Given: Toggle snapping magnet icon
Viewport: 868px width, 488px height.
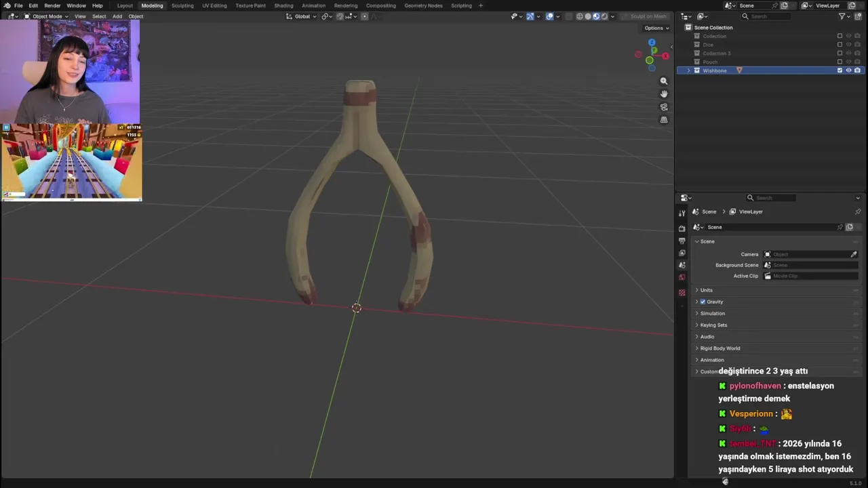Looking at the screenshot, I should point(340,16).
